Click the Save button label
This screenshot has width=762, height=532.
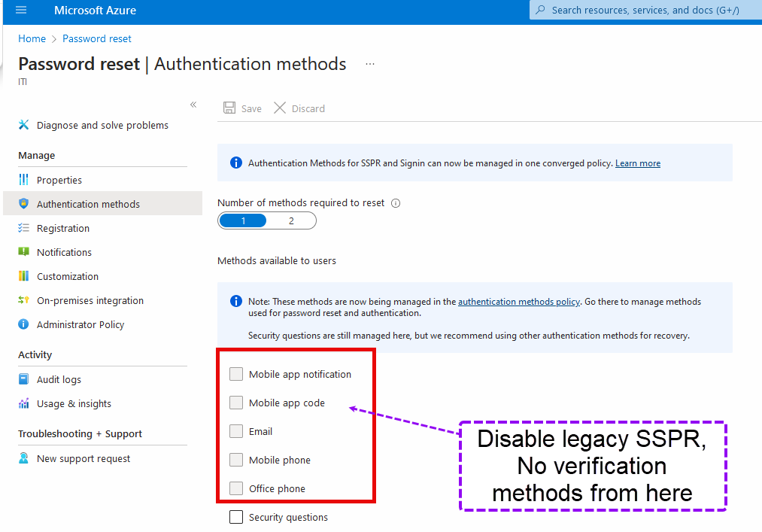pyautogui.click(x=251, y=108)
